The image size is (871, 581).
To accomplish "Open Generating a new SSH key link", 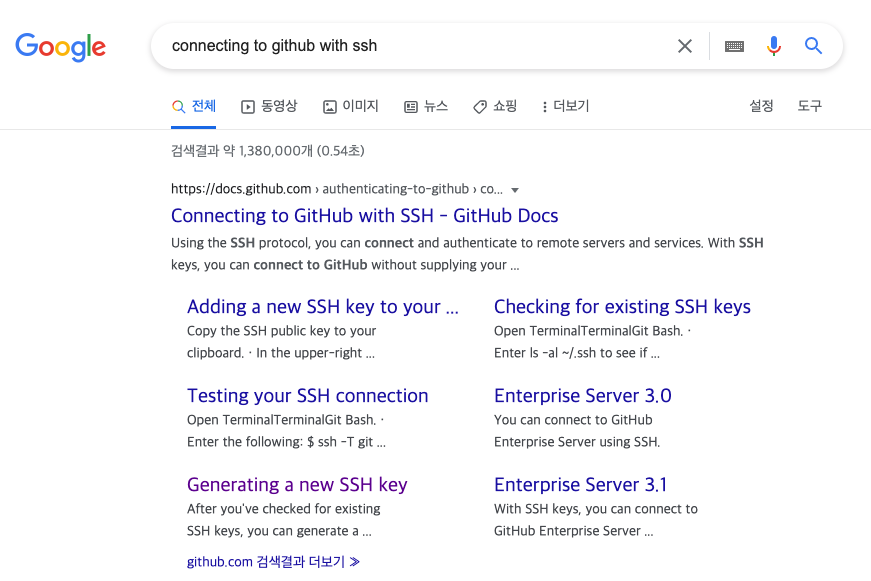I will pyautogui.click(x=297, y=485).
